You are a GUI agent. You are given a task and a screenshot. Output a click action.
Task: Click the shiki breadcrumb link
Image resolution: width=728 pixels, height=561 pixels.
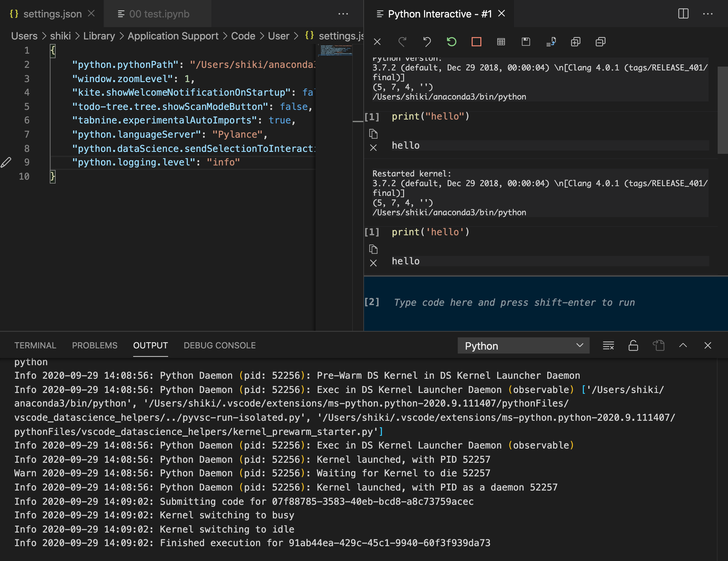[x=60, y=36]
